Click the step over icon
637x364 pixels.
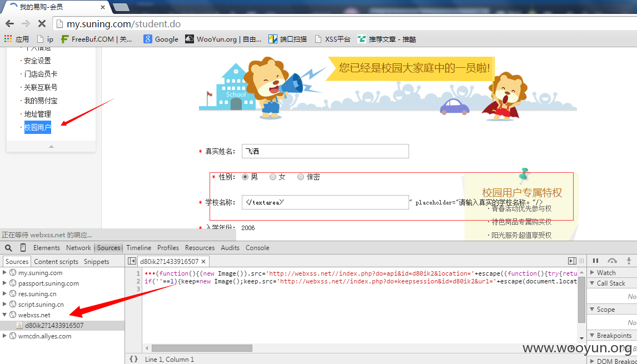[x=612, y=261]
